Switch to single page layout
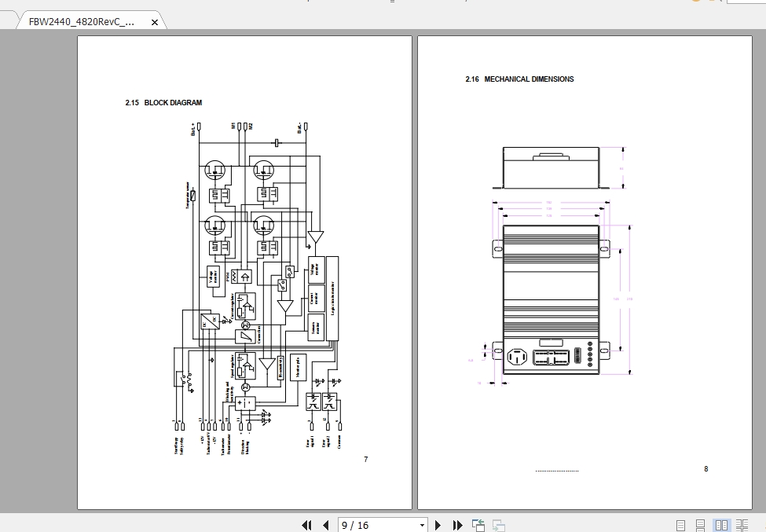Viewport: 766px width, 532px height. [680, 525]
